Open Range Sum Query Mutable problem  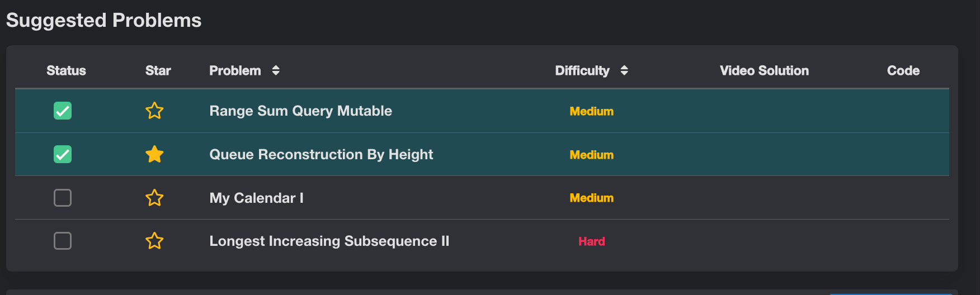(300, 111)
